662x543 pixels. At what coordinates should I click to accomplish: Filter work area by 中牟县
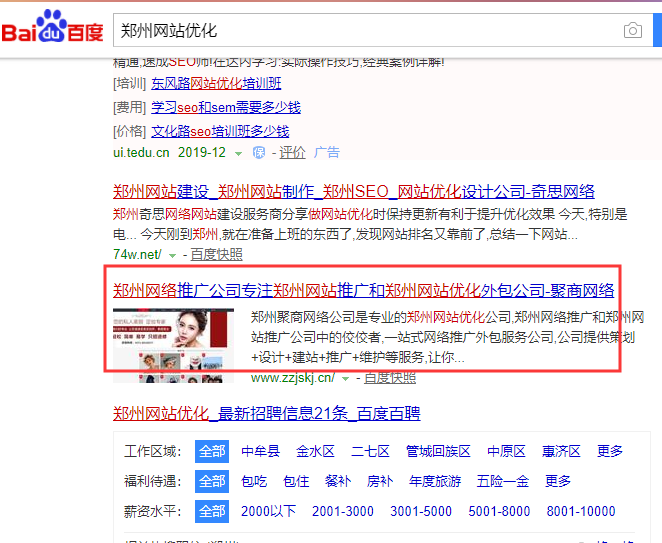pos(260,451)
